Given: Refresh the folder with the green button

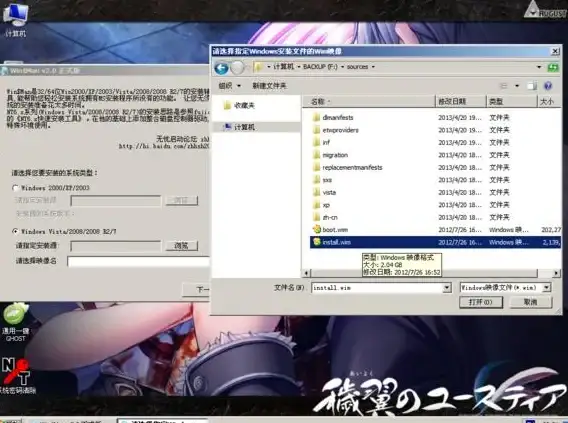Looking at the screenshot, I should pyautogui.click(x=553, y=67).
